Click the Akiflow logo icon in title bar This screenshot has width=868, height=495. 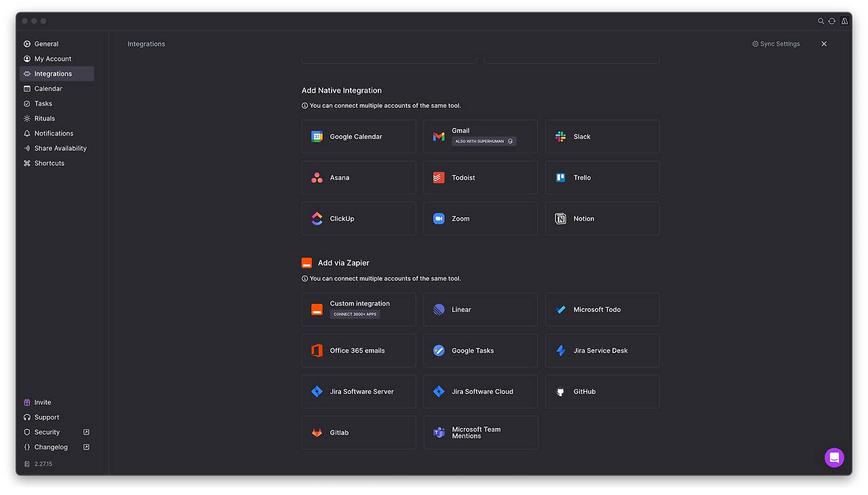coord(844,21)
